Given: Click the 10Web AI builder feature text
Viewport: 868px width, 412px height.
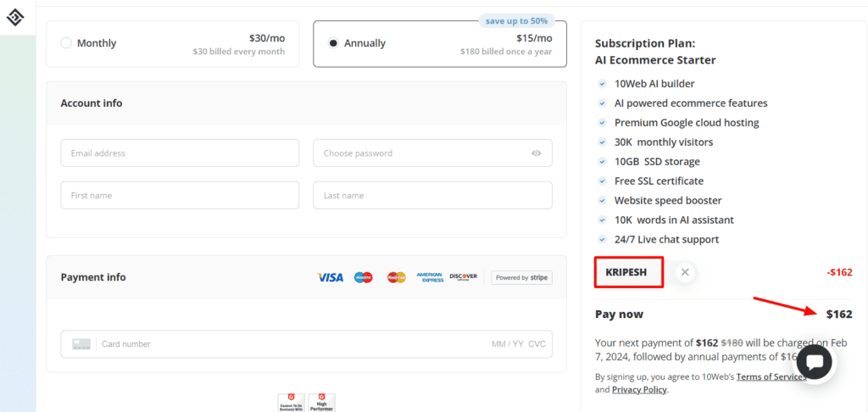Looking at the screenshot, I should pyautogui.click(x=654, y=84).
